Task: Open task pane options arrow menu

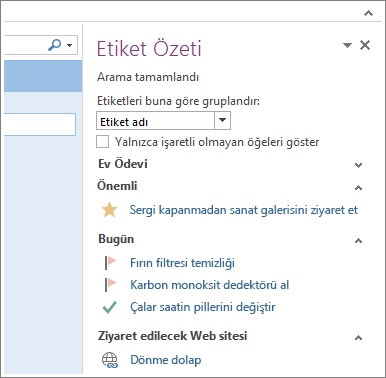Action: point(347,45)
